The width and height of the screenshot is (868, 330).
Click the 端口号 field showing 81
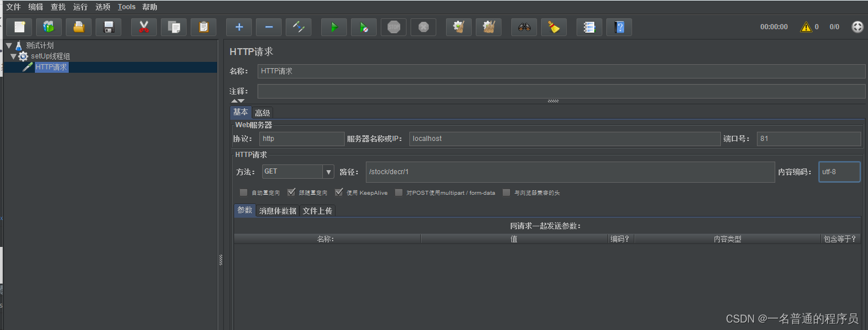(808, 139)
